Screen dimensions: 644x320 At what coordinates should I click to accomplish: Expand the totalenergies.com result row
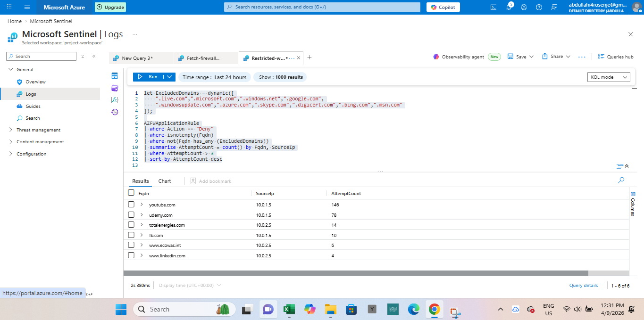point(142,225)
